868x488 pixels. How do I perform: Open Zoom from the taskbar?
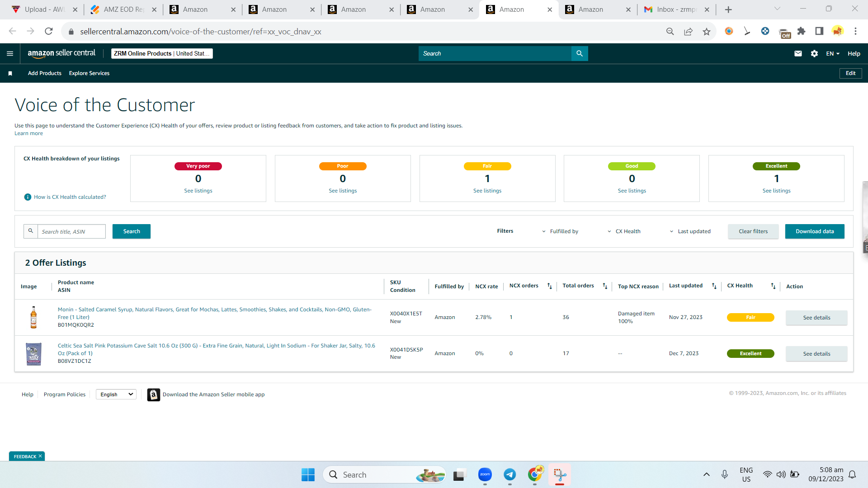point(485,474)
